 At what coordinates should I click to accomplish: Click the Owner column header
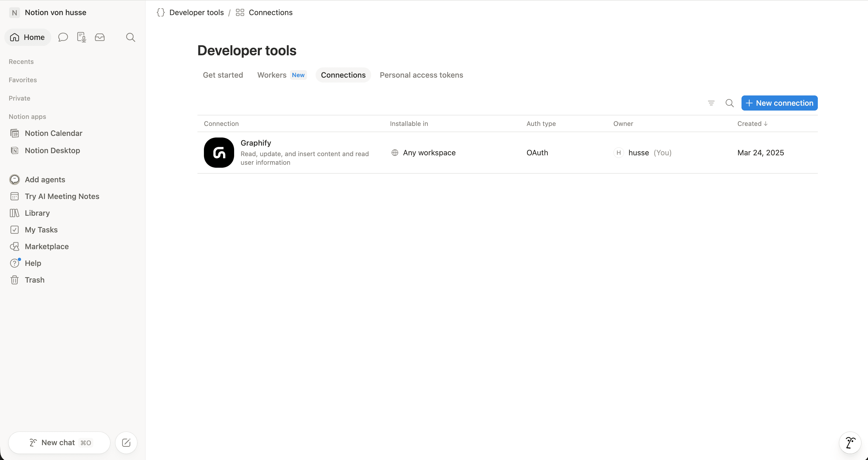[x=623, y=123]
